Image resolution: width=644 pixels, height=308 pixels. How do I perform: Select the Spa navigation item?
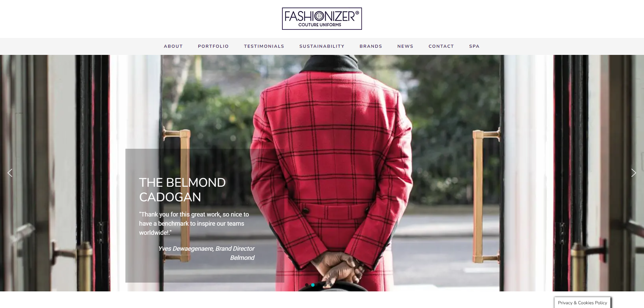[474, 46]
